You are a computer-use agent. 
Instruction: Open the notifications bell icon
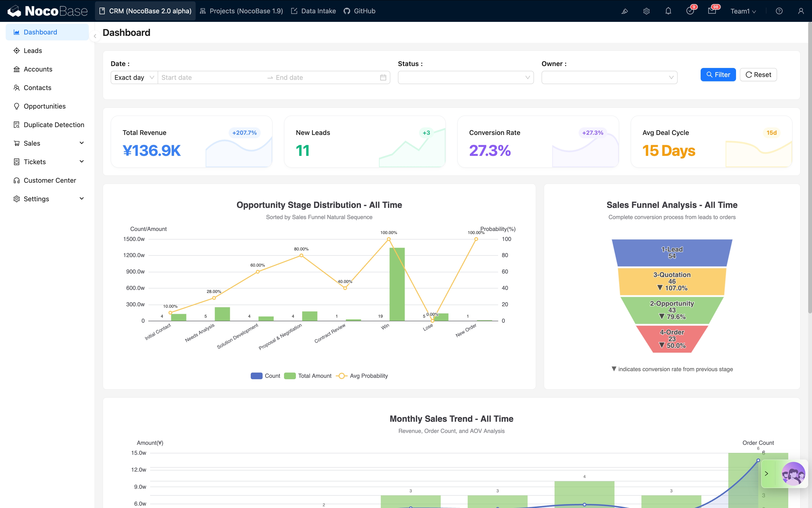point(668,11)
